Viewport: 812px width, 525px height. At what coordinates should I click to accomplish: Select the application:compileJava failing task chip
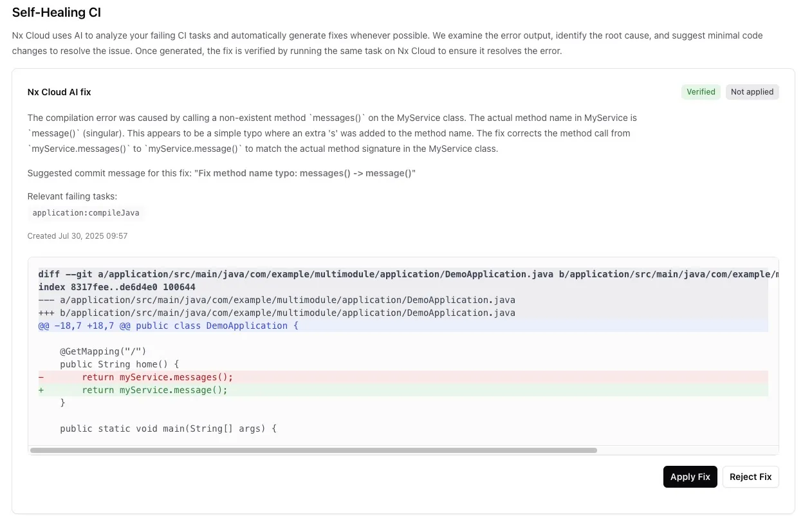(x=86, y=213)
